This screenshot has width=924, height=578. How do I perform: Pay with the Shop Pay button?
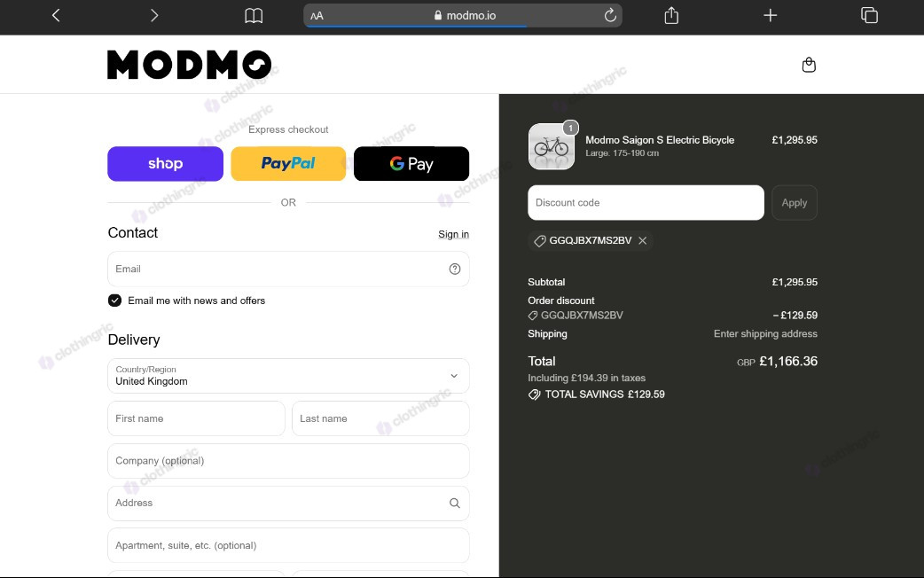(165, 164)
